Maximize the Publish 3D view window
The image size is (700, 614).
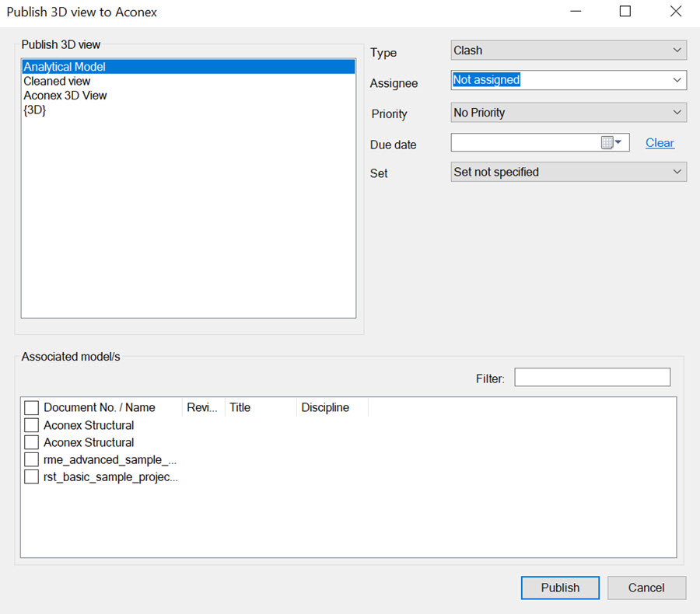coord(625,11)
